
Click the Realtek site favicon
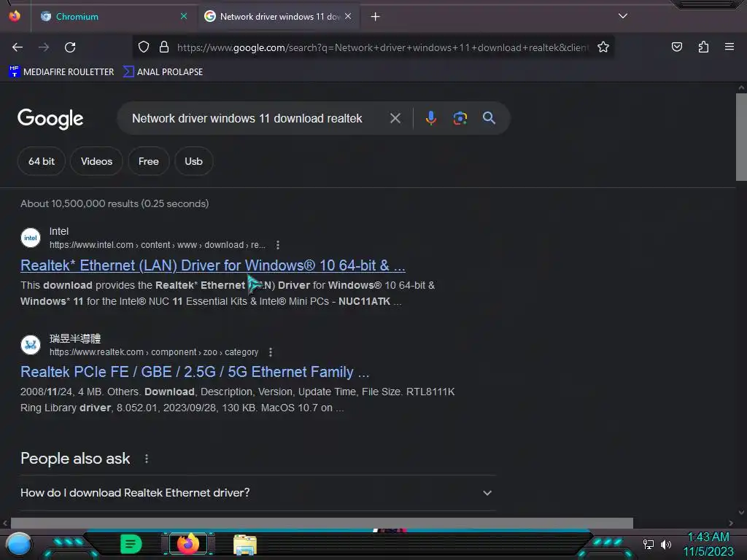(31, 345)
